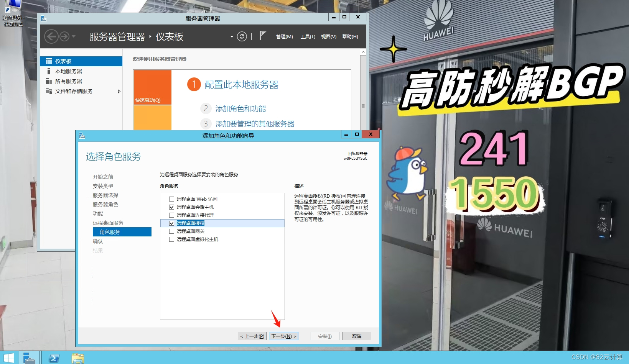Open Server Manager from the taskbar
Viewport: 629px width, 364px height.
[29, 358]
